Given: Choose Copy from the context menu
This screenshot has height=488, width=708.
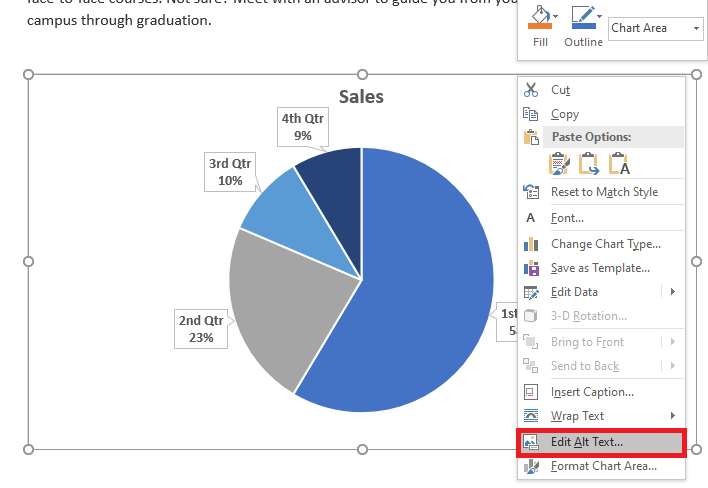Looking at the screenshot, I should click(x=565, y=114).
